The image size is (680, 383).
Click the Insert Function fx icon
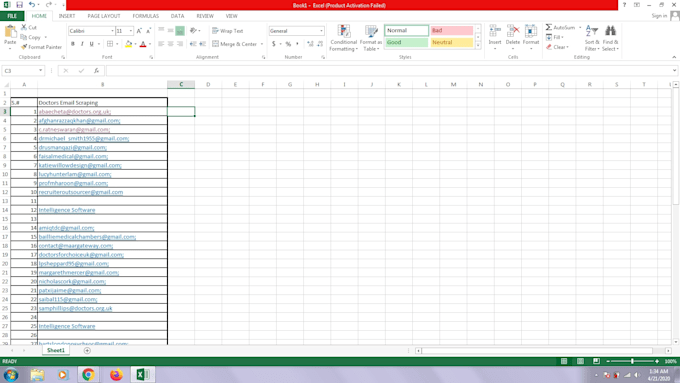tap(96, 71)
